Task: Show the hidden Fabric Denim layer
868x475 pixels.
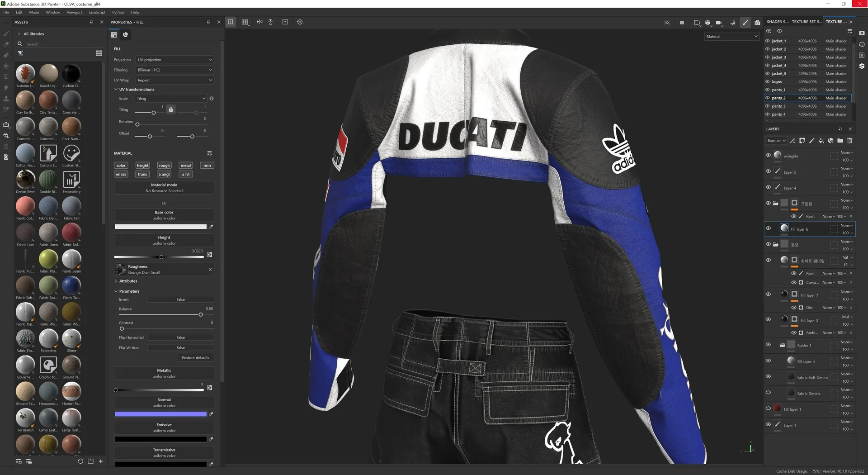Action: coord(768,393)
